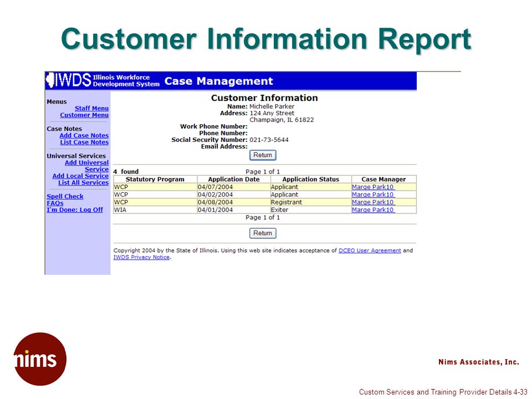Screen dimensions: 532x399
Task: Click the Case Manager column header
Action: (383, 179)
